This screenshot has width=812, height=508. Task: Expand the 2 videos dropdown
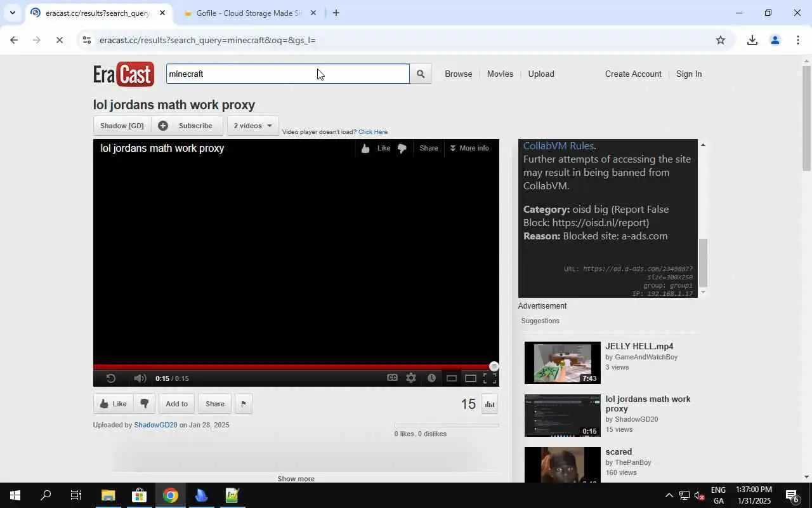tap(252, 126)
